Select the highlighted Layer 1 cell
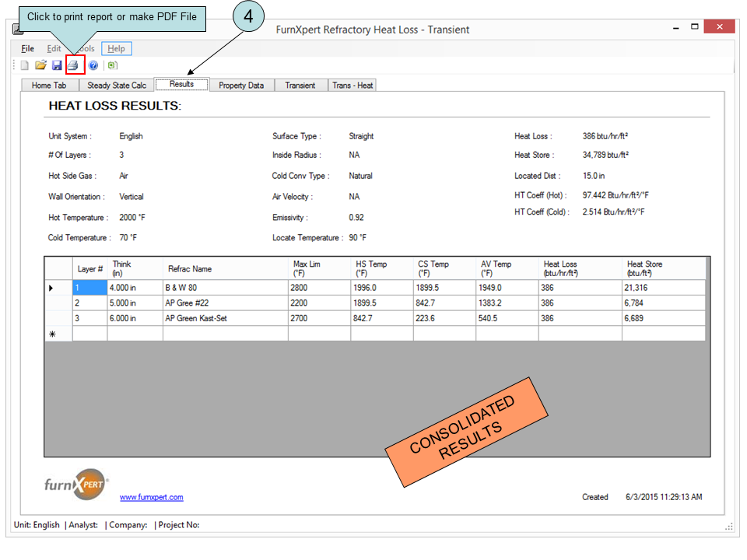Screen dimensions: 747x560 (x=90, y=288)
